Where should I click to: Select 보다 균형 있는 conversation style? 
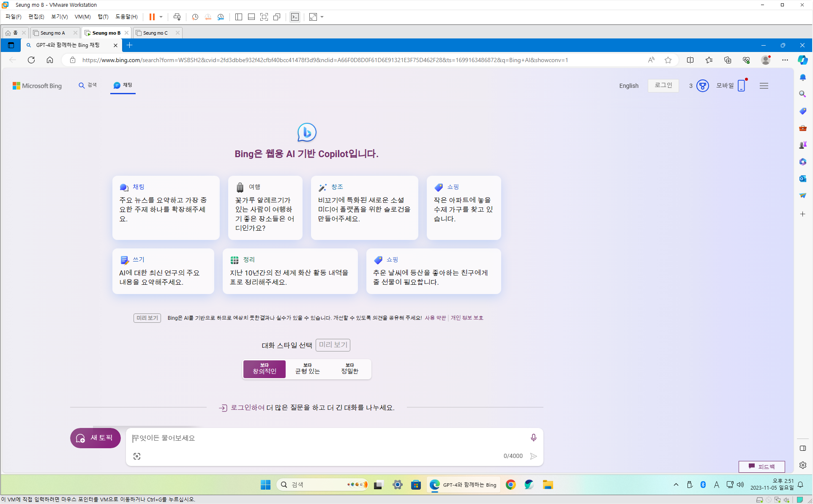coord(307,369)
